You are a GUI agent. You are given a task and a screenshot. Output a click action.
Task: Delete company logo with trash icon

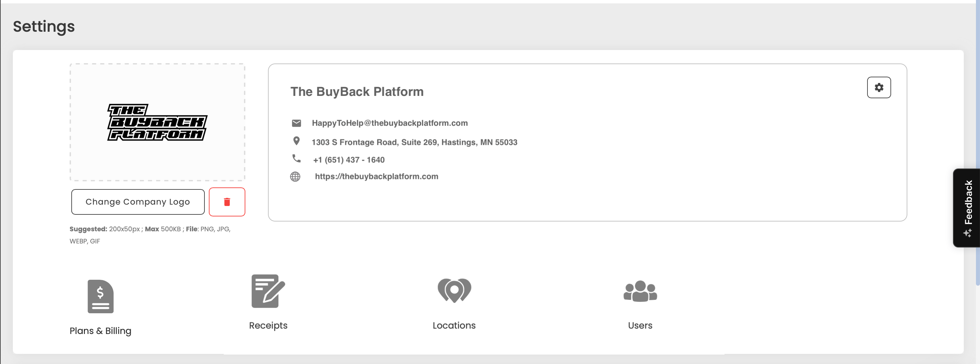(x=227, y=202)
